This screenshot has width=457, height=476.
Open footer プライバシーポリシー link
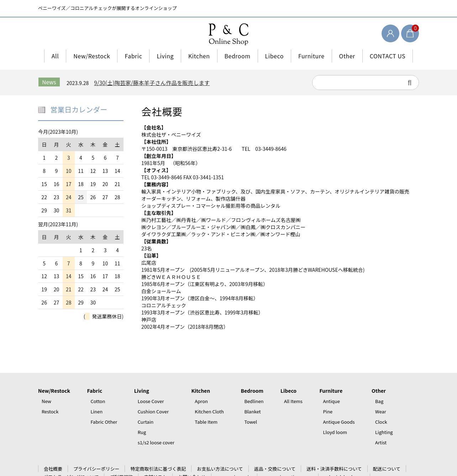[96, 469]
